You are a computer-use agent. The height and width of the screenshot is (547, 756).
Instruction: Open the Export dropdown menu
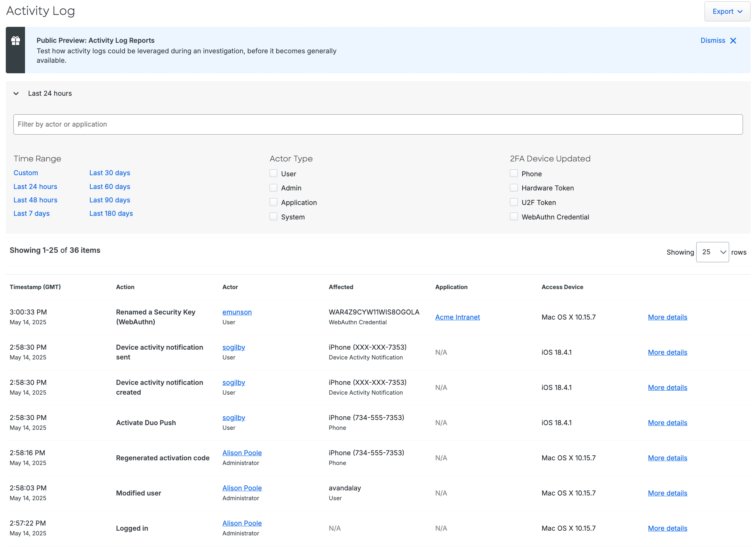coord(727,11)
